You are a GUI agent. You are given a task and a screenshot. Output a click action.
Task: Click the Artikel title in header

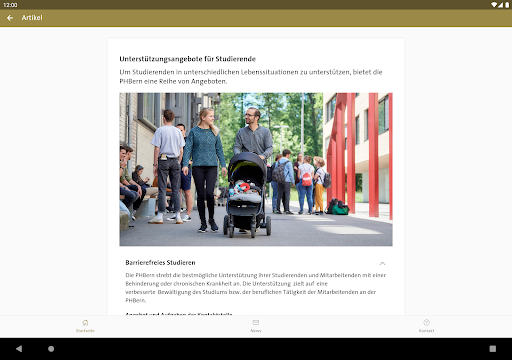coord(32,18)
